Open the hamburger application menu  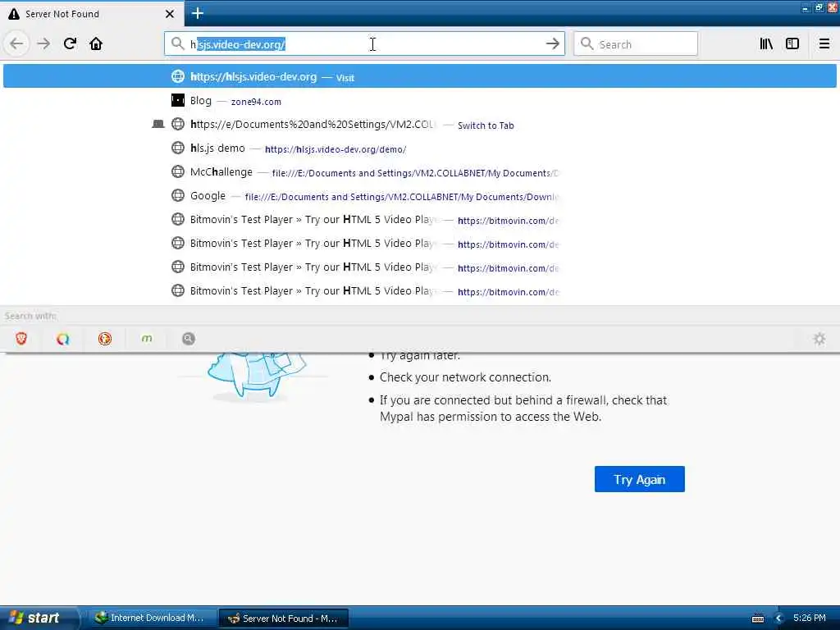(x=824, y=44)
